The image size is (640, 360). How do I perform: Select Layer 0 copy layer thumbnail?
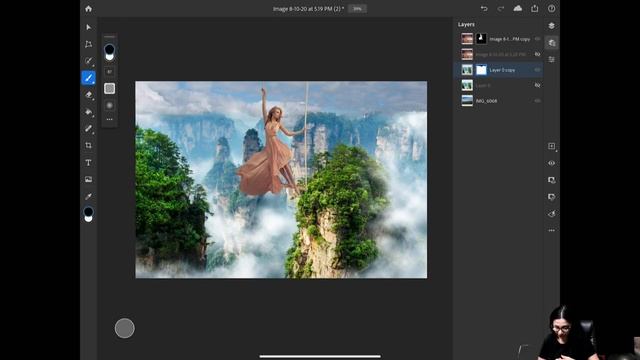pyautogui.click(x=467, y=70)
